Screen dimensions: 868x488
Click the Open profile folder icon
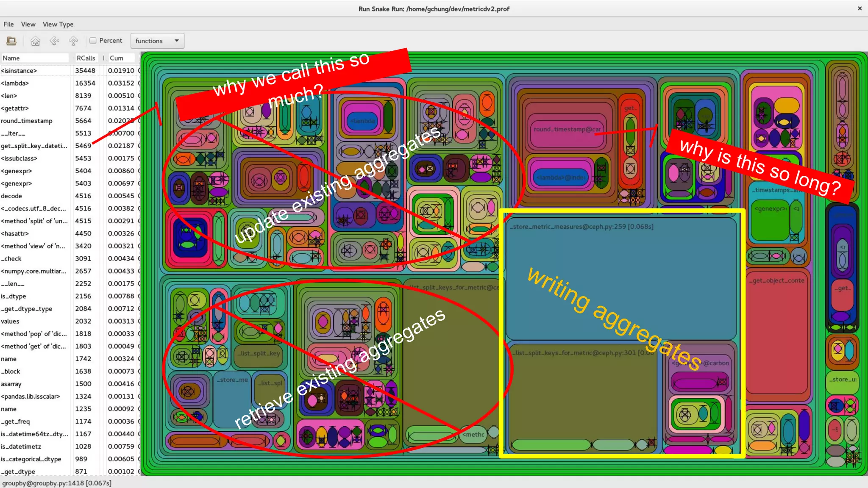tap(11, 41)
